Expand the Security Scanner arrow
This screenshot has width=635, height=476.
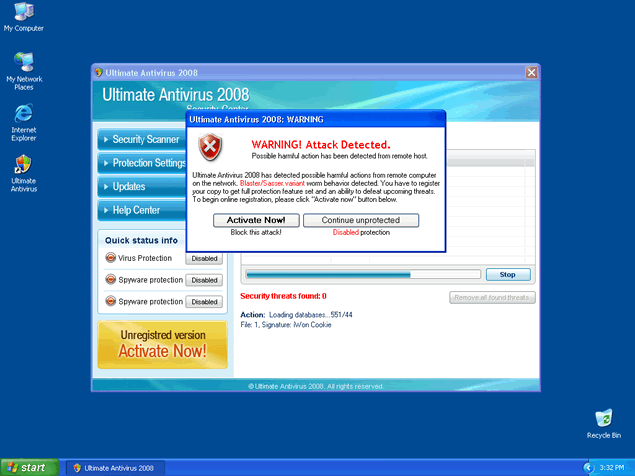point(105,140)
